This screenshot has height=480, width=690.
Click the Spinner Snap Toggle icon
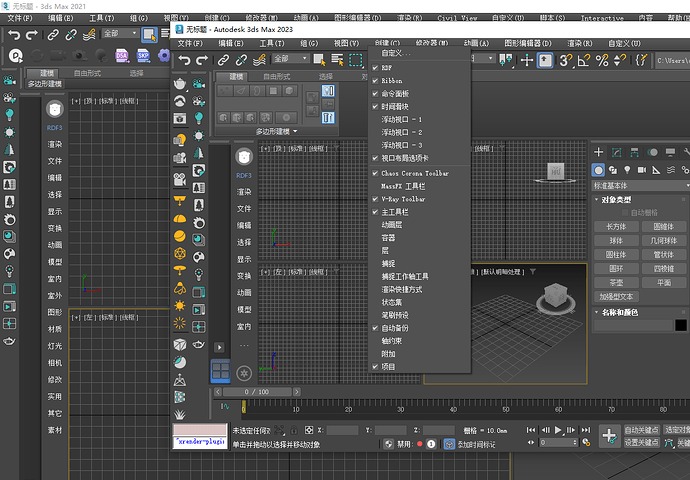click(620, 60)
